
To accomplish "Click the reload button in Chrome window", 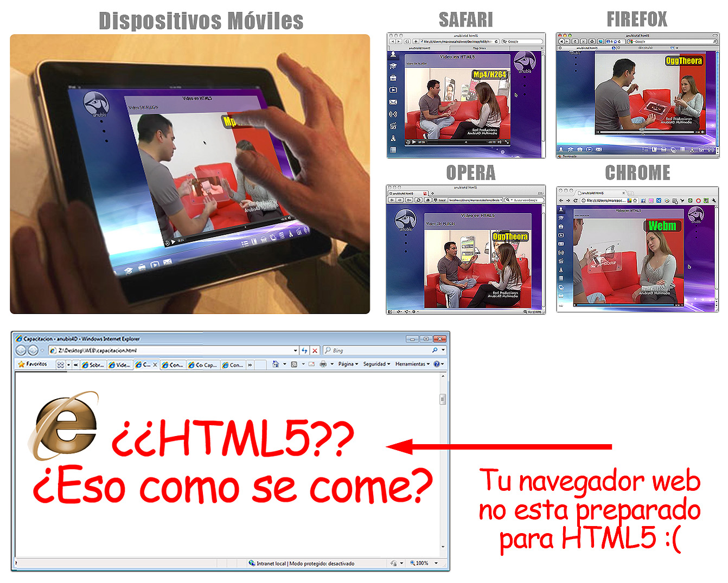I will pyautogui.click(x=576, y=200).
